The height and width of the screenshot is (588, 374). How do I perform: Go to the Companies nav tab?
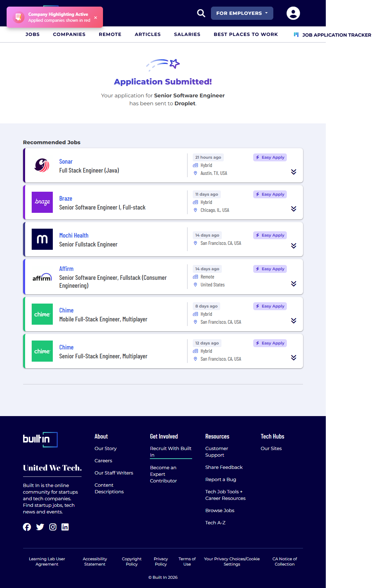(69, 34)
